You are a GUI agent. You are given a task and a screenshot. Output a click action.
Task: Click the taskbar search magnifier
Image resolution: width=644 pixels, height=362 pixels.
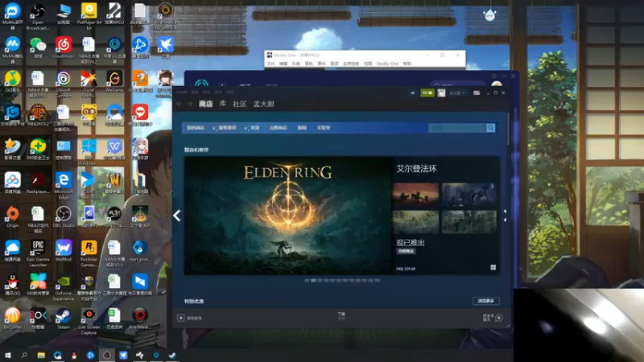pyautogui.click(x=24, y=355)
